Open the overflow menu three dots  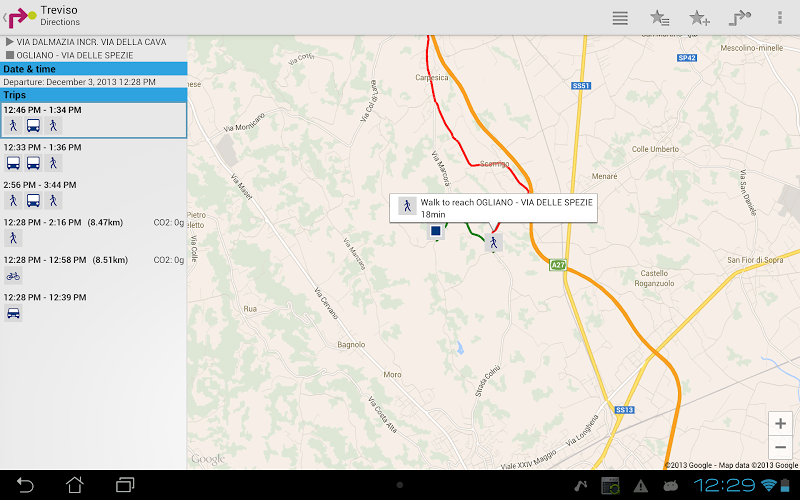coord(779,18)
